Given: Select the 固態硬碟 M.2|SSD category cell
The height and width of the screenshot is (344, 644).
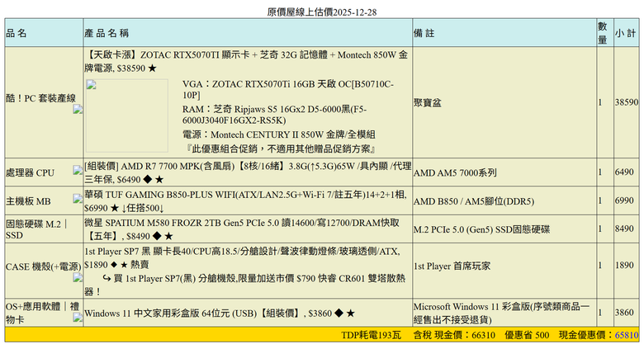Looking at the screenshot, I should pyautogui.click(x=44, y=229).
